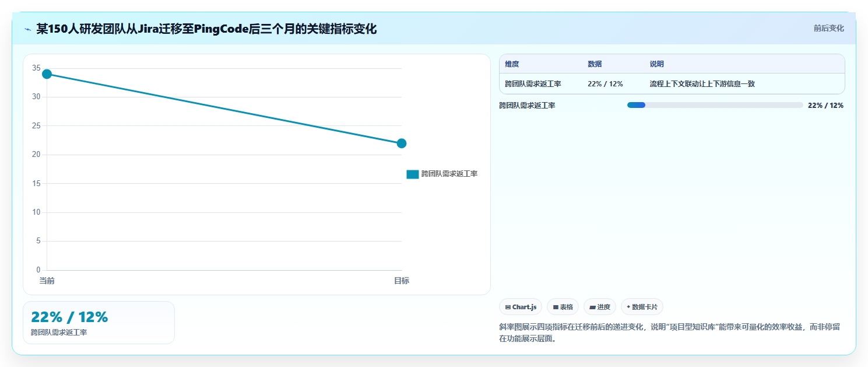This screenshot has width=868, height=367.
Task: Click the 数据卡片 tag
Action: tap(642, 307)
